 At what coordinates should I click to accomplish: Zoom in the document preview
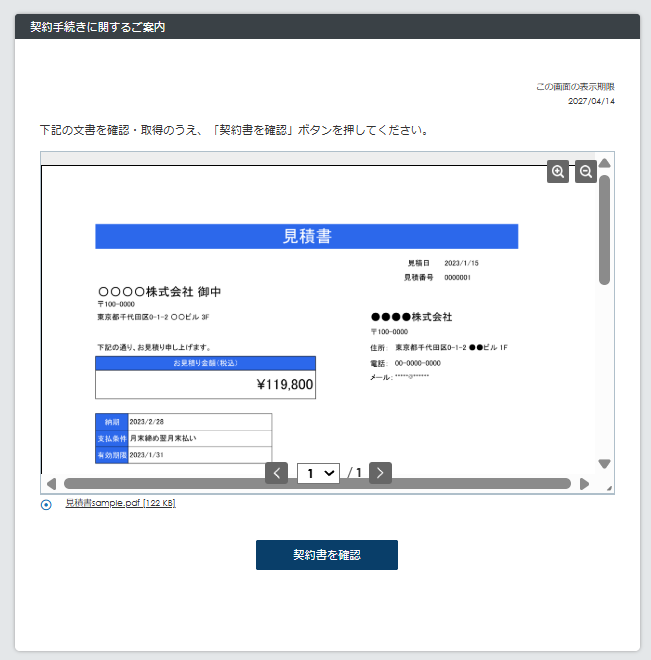point(558,171)
